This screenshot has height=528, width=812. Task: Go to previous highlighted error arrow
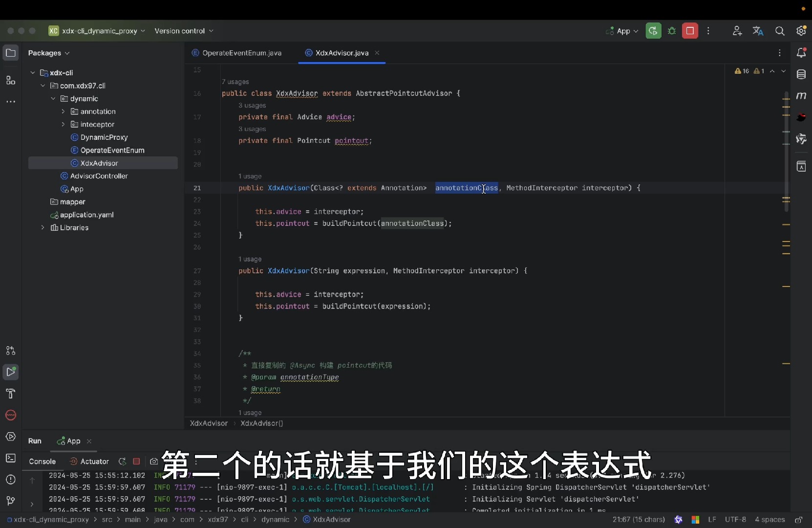[772, 71]
